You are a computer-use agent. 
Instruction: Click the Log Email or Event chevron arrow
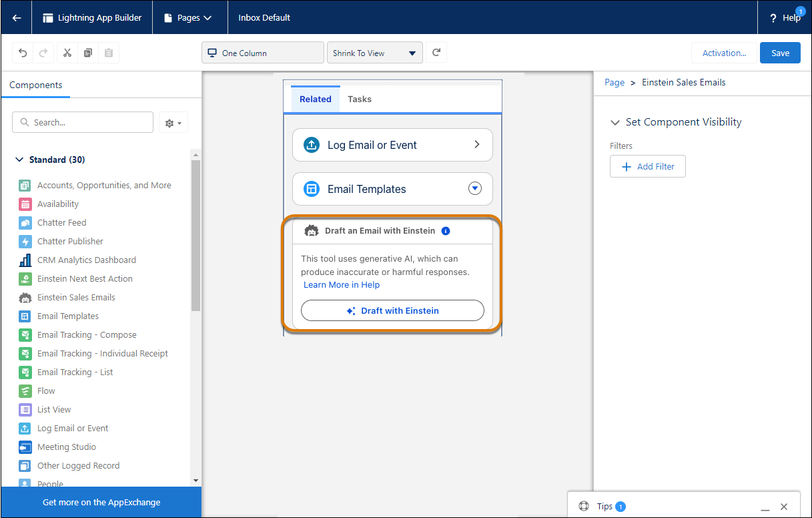coord(476,144)
